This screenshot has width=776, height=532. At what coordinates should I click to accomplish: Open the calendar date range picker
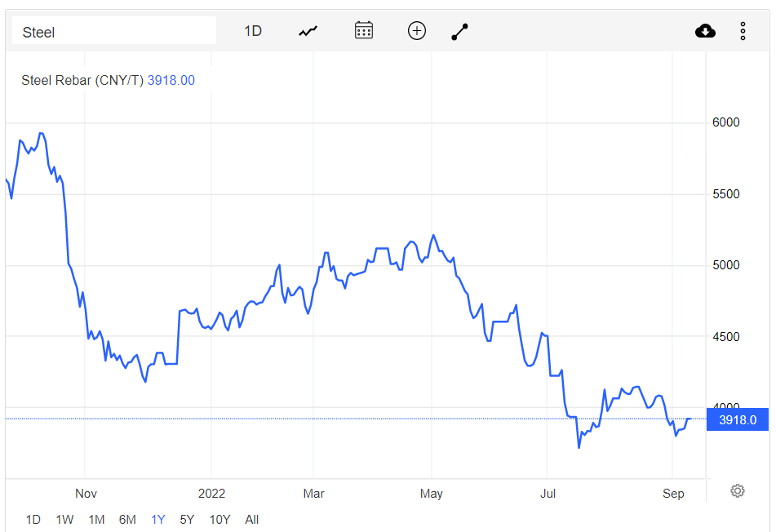[x=363, y=31]
